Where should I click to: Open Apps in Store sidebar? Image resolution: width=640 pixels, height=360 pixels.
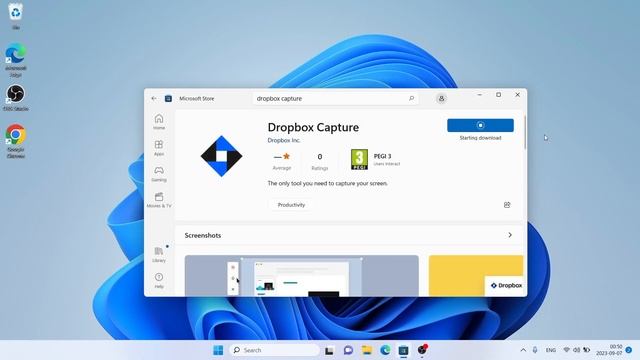159,148
